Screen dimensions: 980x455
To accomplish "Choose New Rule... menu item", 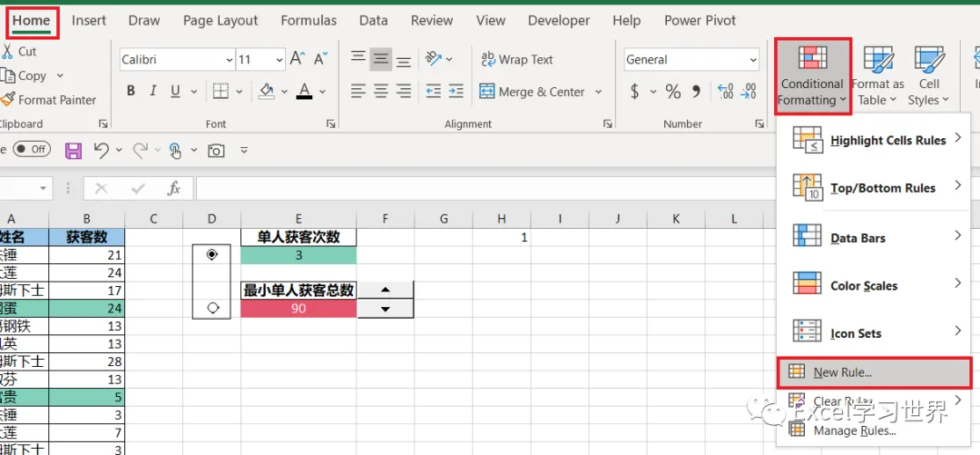I will click(874, 372).
